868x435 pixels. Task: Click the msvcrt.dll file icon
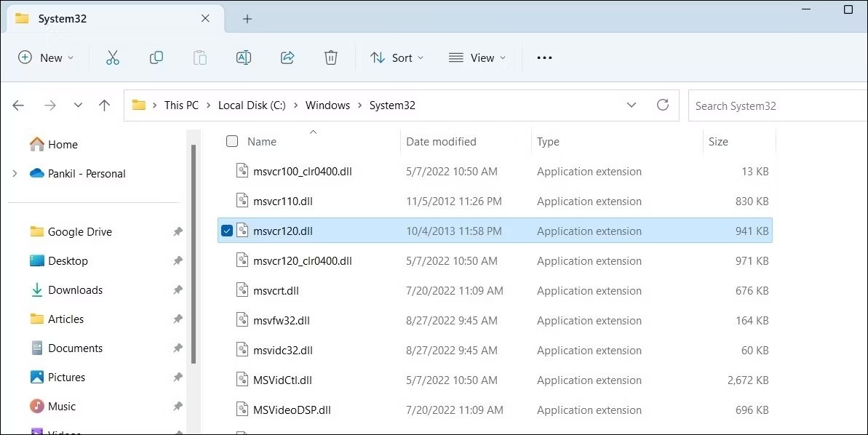tap(242, 290)
